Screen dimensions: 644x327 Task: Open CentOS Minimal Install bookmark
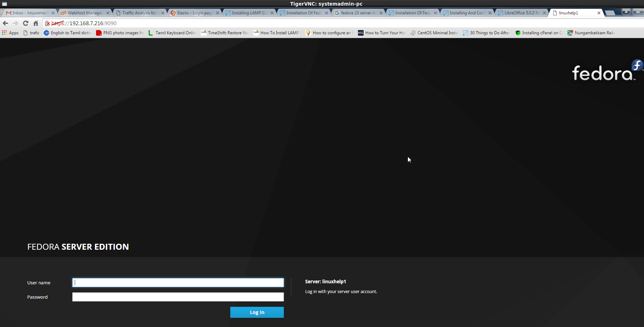[434, 33]
